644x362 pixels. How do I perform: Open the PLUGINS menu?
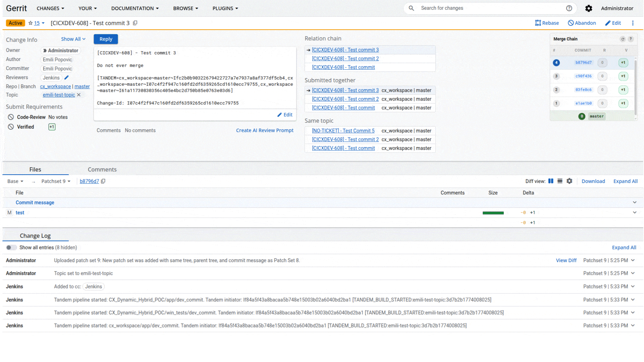[225, 8]
